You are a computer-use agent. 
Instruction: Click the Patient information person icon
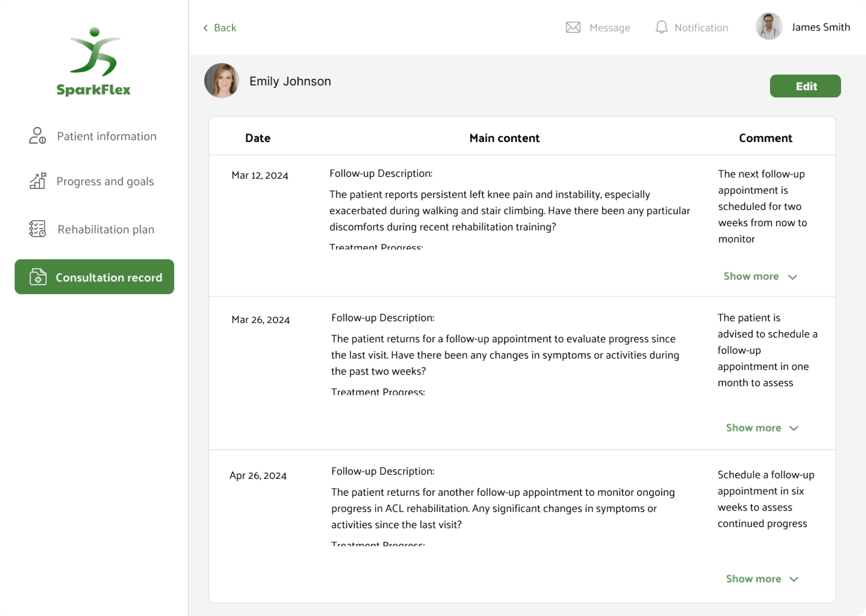point(37,136)
